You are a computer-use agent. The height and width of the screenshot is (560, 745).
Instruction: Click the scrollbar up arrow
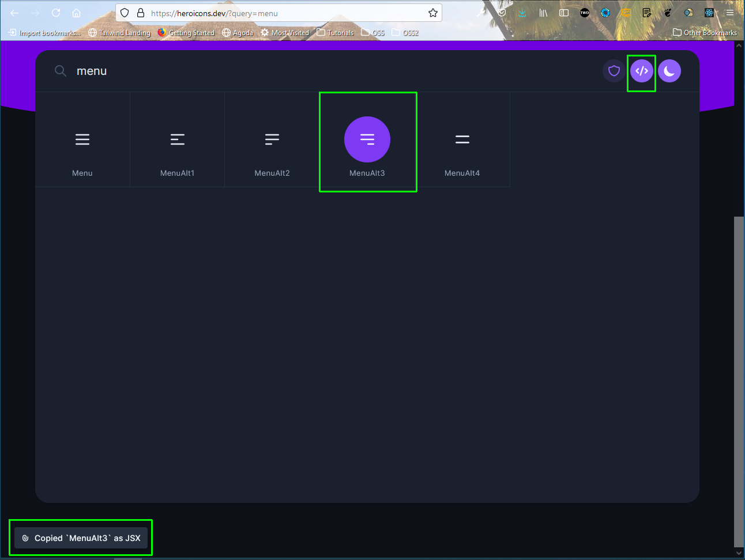[x=739, y=46]
